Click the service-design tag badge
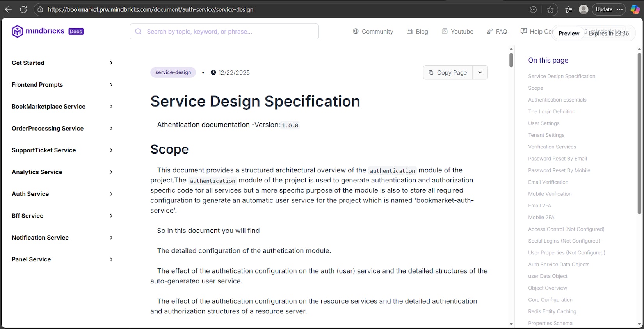The height and width of the screenshot is (329, 644). pyautogui.click(x=173, y=72)
